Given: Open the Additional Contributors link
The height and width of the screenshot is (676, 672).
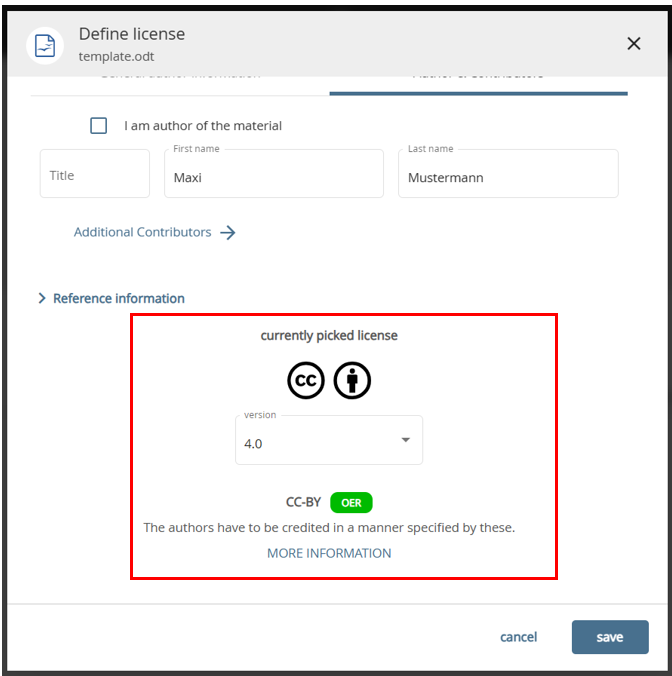Looking at the screenshot, I should 142,232.
